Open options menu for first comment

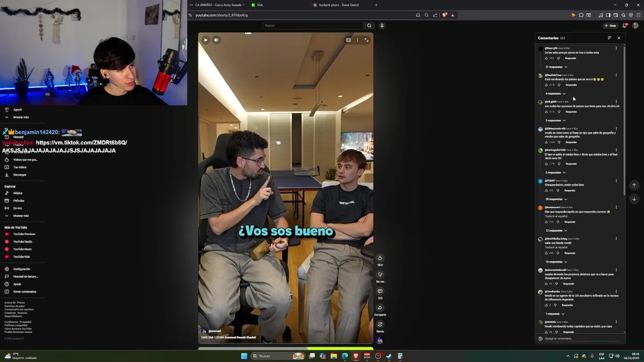tap(616, 48)
